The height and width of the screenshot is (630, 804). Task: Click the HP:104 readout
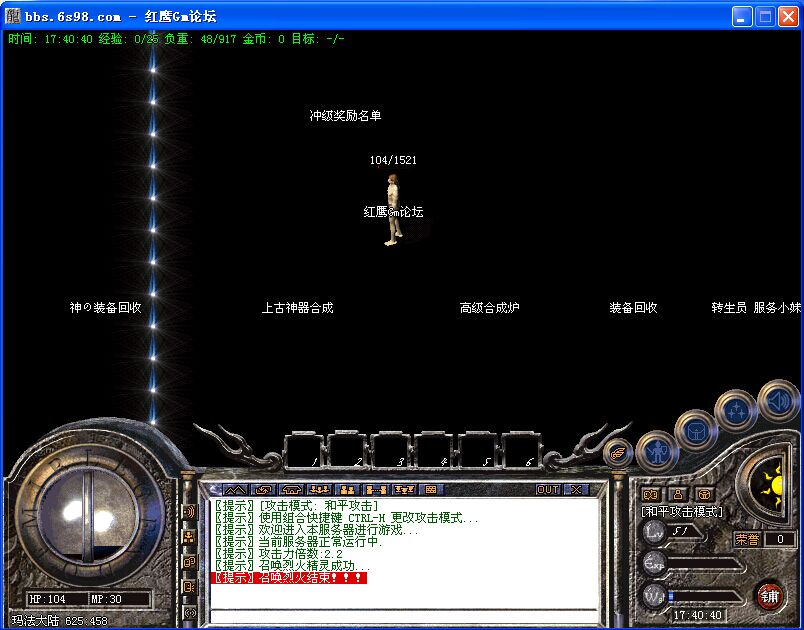click(48, 599)
